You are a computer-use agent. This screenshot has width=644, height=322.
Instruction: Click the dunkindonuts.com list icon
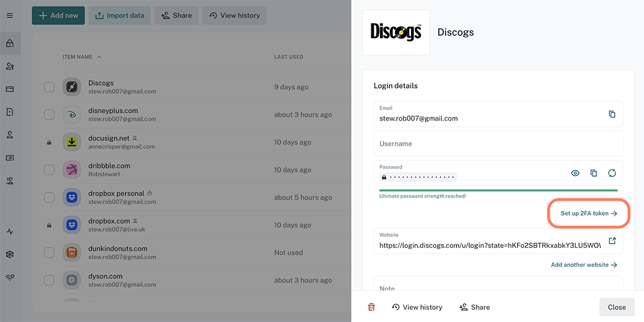[72, 252]
